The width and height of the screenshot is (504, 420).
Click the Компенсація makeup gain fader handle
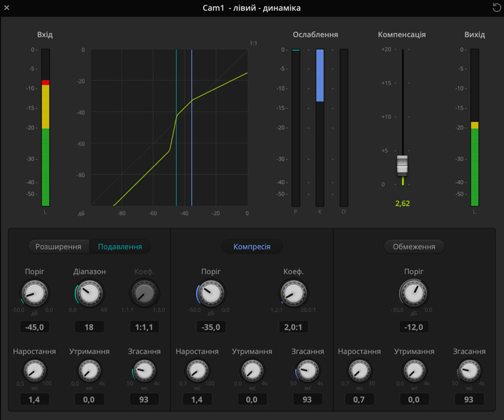point(402,164)
